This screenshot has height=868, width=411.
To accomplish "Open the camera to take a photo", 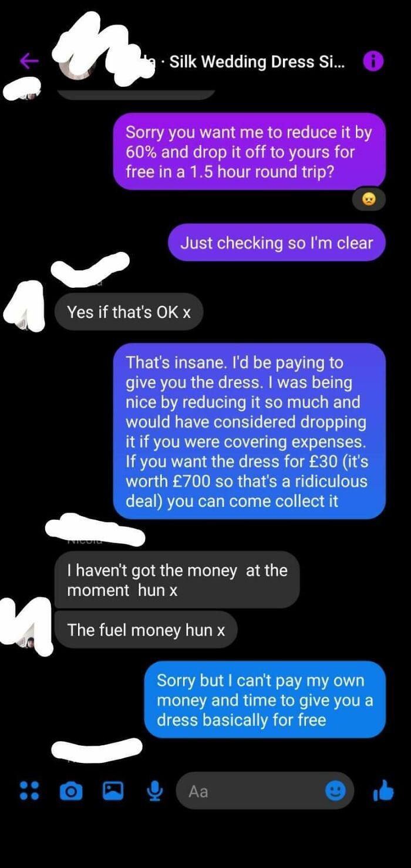I will (71, 791).
